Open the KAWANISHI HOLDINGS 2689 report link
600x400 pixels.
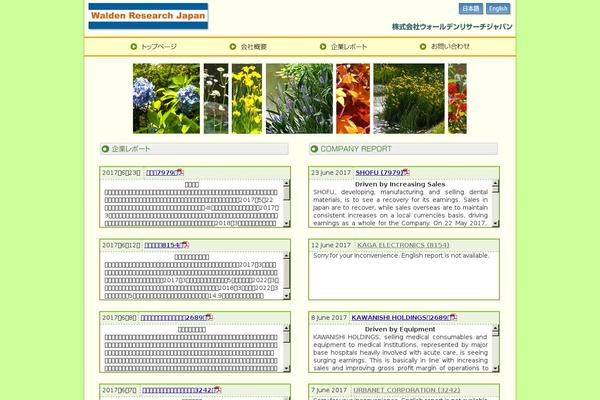(400, 318)
